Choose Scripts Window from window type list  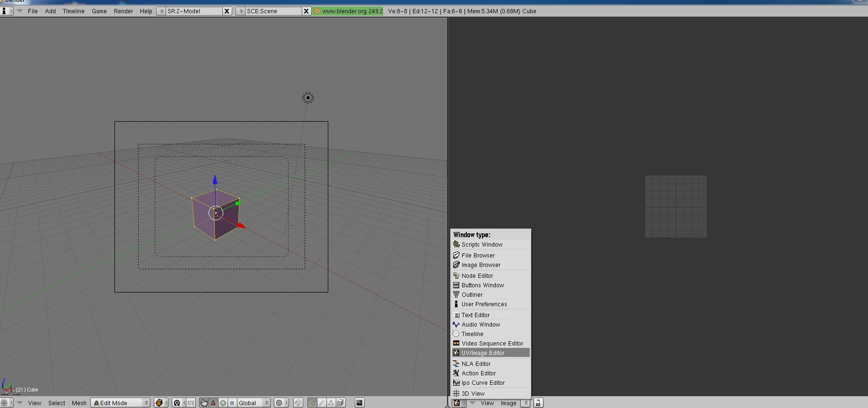491,245
